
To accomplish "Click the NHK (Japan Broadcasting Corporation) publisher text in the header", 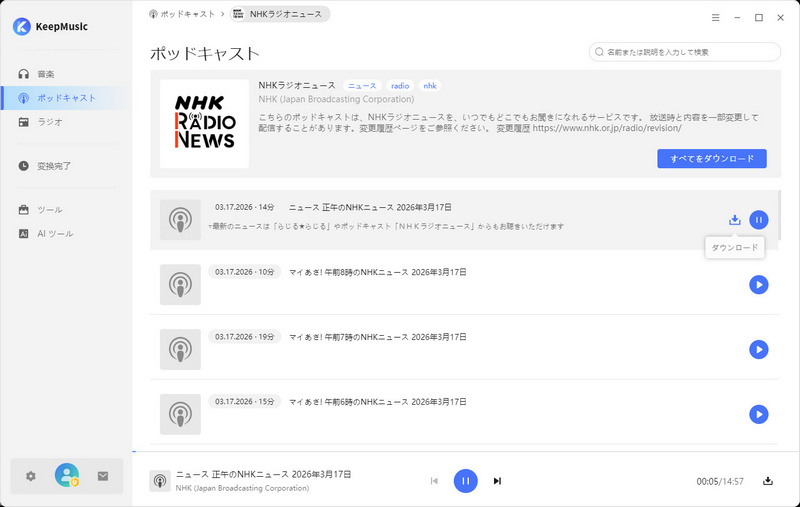I will click(336, 99).
